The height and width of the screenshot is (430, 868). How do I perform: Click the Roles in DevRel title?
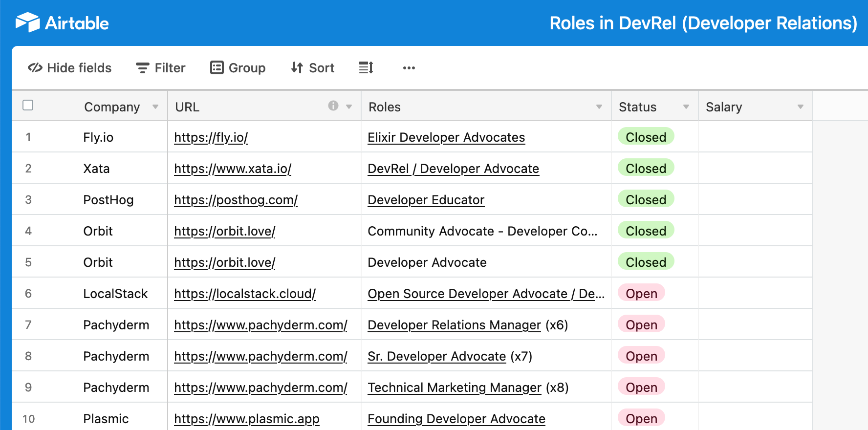pyautogui.click(x=703, y=23)
